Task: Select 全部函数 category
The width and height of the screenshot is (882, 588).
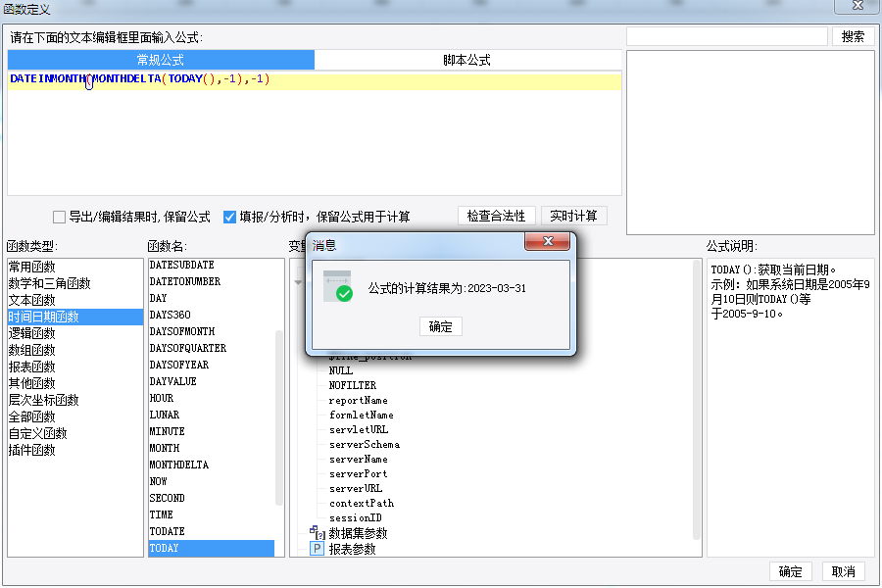Action: coord(75,416)
